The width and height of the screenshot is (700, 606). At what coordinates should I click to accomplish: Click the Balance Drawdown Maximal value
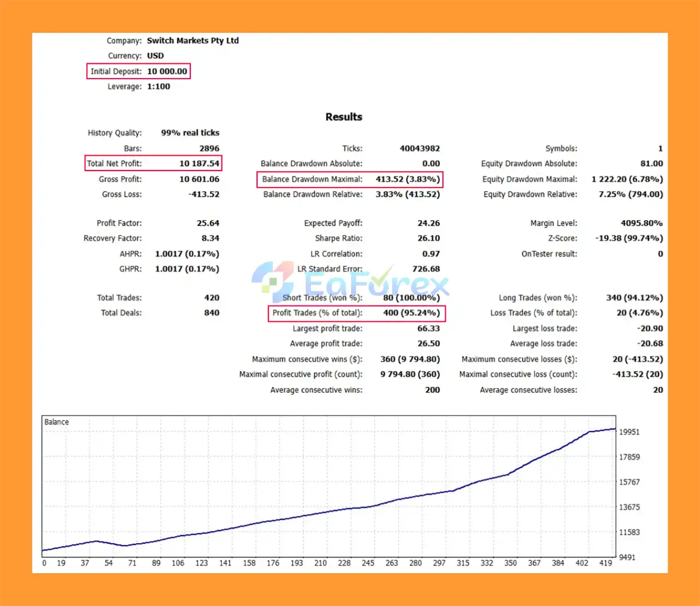(x=407, y=179)
